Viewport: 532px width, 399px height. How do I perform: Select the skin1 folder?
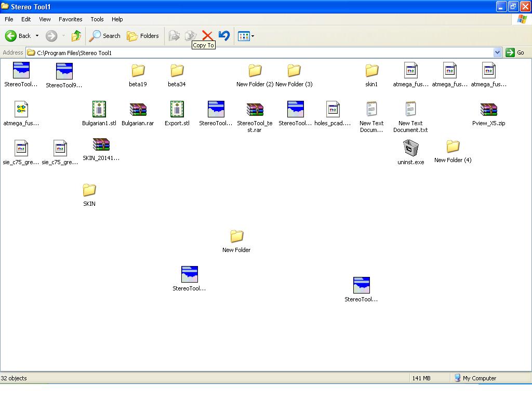click(x=371, y=75)
